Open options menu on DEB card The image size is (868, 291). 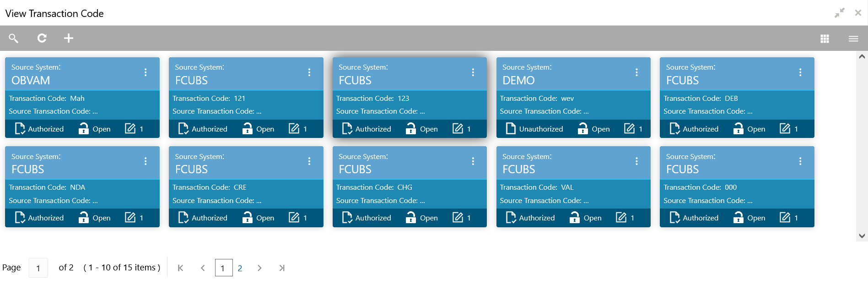[x=800, y=72]
